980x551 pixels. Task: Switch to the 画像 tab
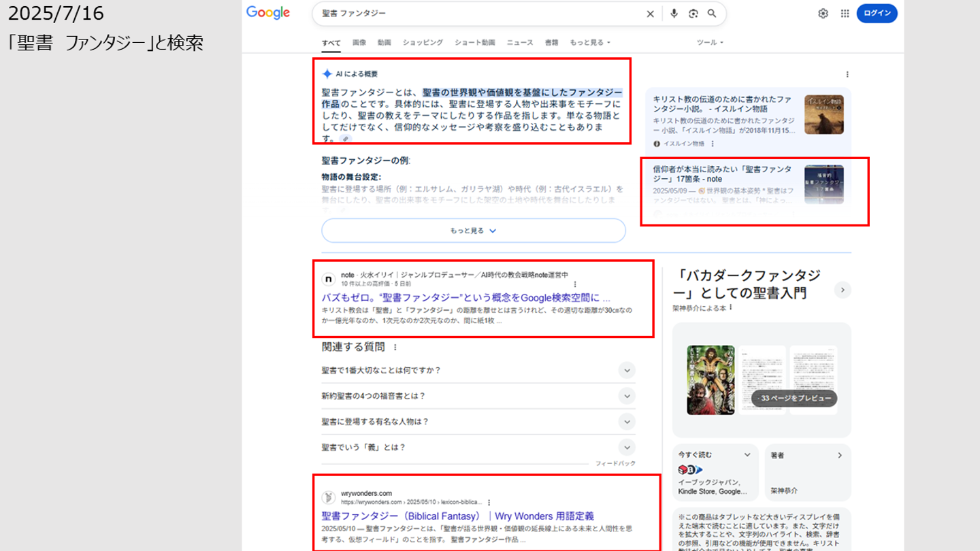point(359,42)
